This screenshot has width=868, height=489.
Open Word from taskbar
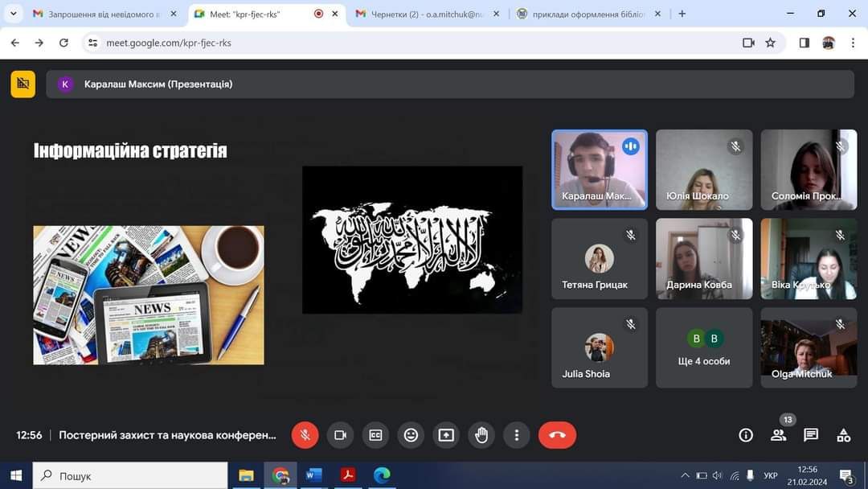coord(314,475)
